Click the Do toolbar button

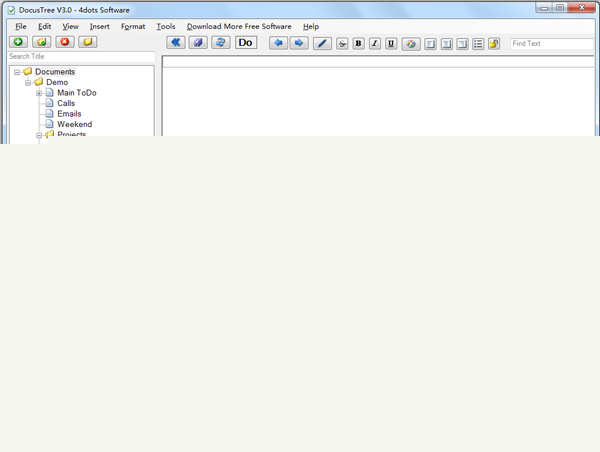pos(246,42)
